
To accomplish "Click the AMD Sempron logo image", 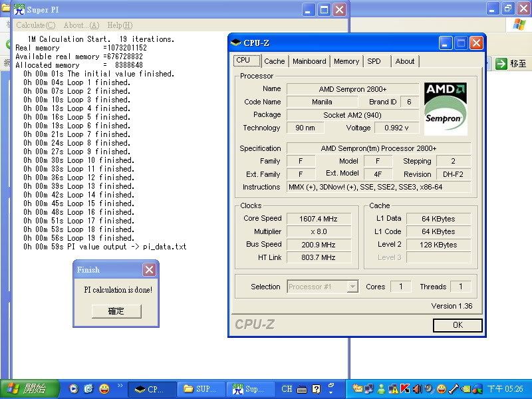I will click(x=445, y=109).
